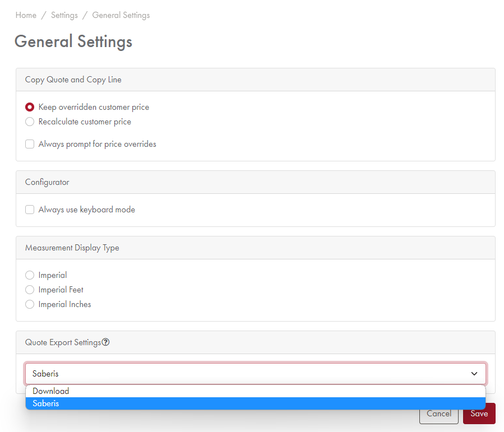Go to Home via breadcrumb
Viewport: 504px width, 432px height.
pyautogui.click(x=26, y=15)
